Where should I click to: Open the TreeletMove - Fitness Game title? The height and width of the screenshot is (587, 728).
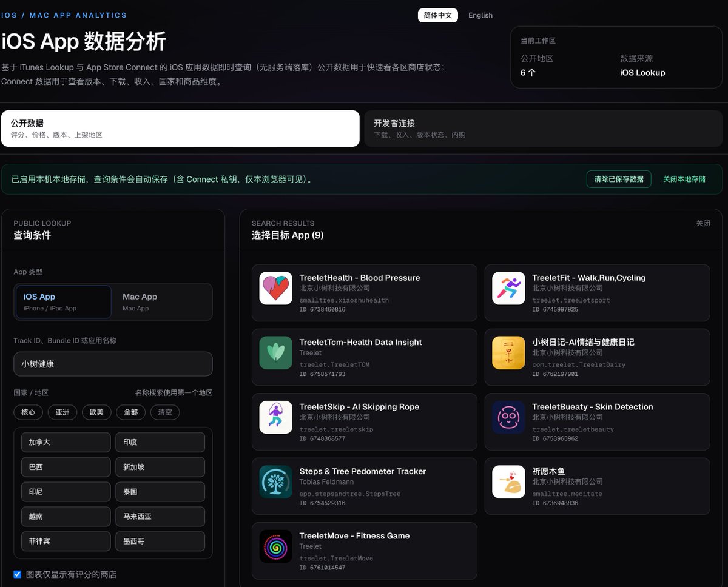(354, 536)
